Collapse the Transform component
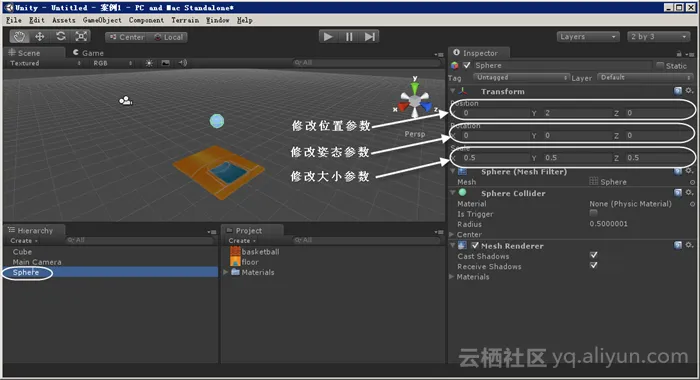This screenshot has height=380, width=700. click(x=453, y=91)
